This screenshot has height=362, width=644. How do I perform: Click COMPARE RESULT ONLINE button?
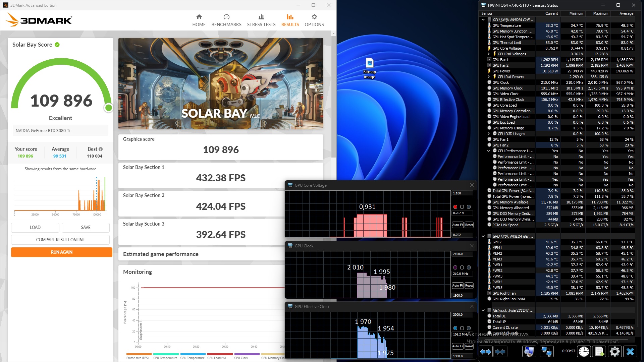click(x=60, y=240)
